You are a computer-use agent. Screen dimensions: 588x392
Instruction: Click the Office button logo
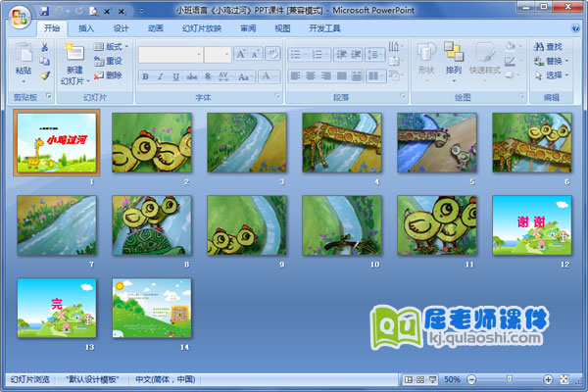(x=20, y=17)
